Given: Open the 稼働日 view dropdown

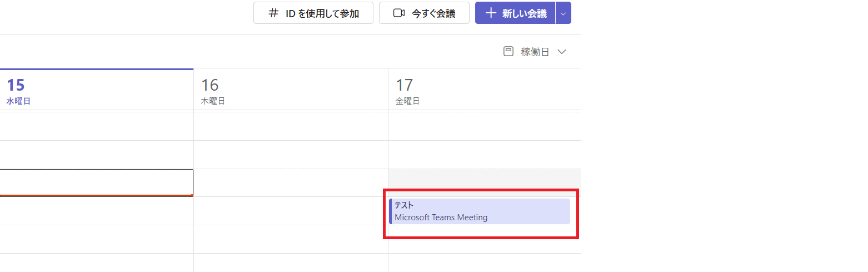Looking at the screenshot, I should 535,52.
